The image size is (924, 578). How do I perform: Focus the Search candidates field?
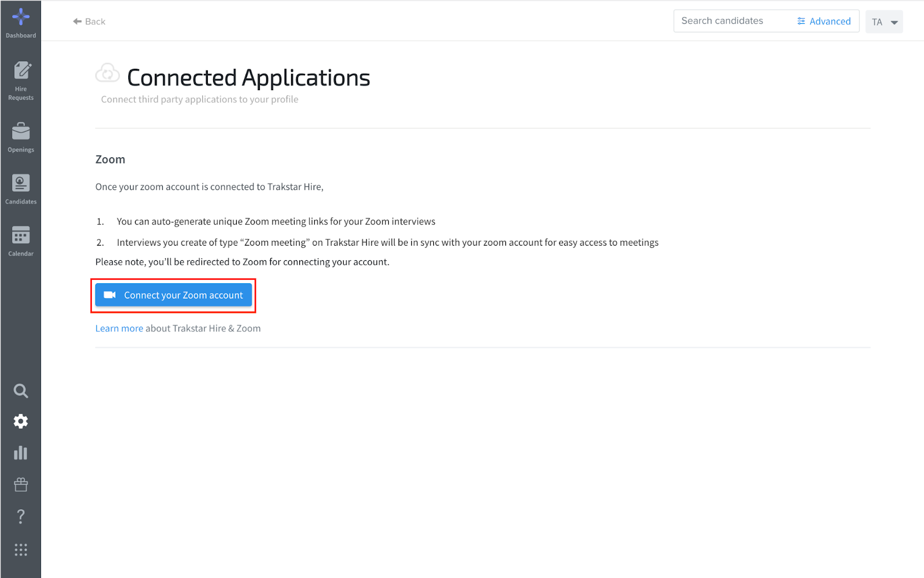(x=732, y=21)
